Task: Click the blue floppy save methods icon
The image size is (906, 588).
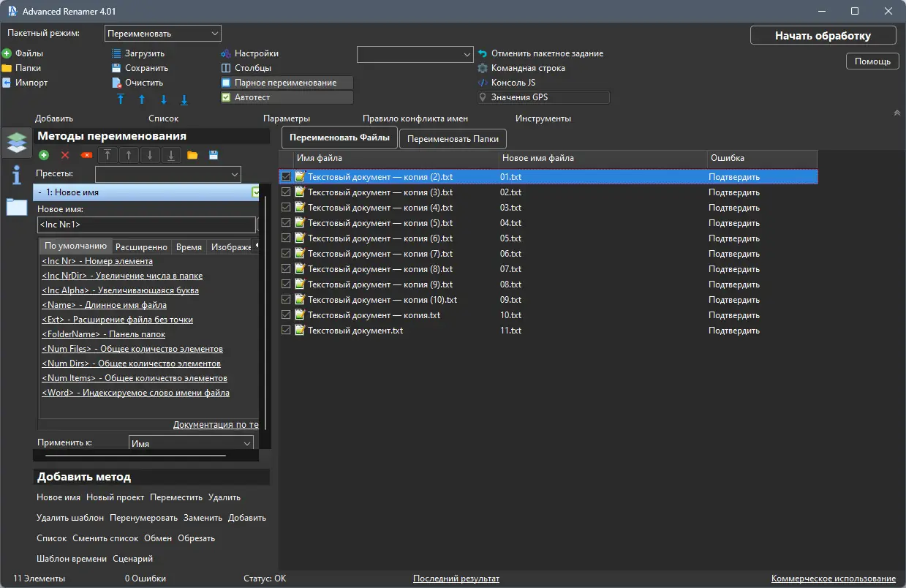Action: tap(214, 155)
